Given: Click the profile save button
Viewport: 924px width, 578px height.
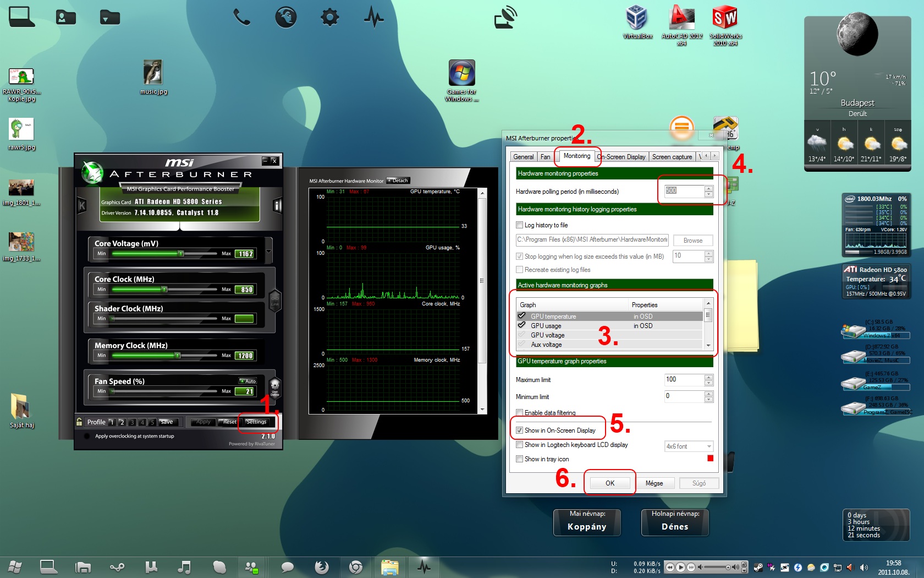Looking at the screenshot, I should coord(168,422).
